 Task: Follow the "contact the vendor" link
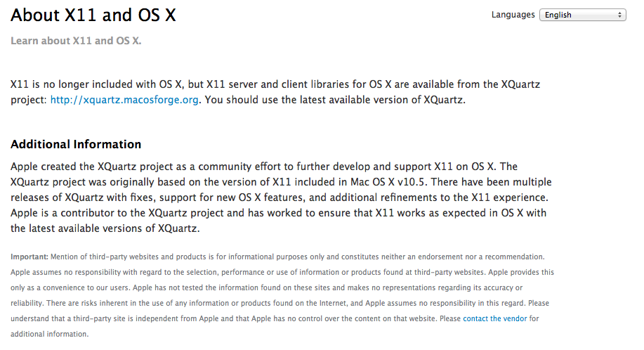494,318
